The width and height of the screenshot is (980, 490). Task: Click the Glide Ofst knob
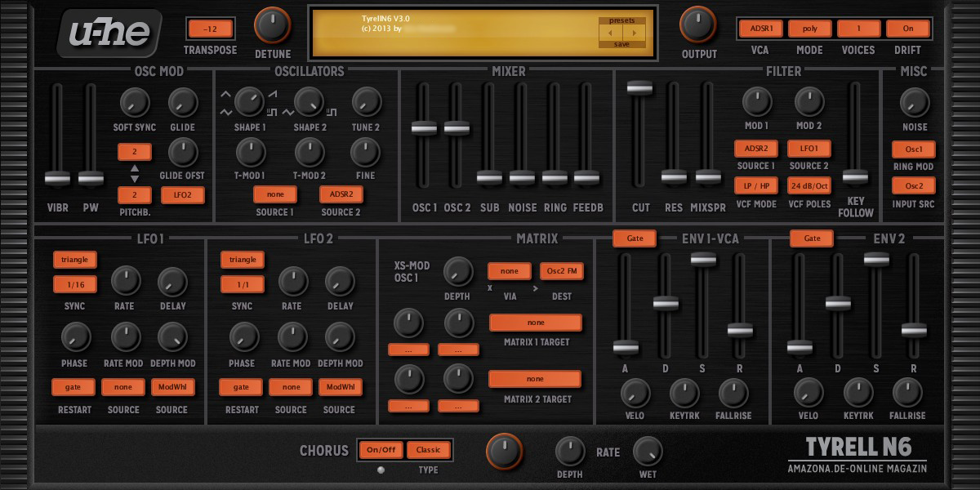184,151
